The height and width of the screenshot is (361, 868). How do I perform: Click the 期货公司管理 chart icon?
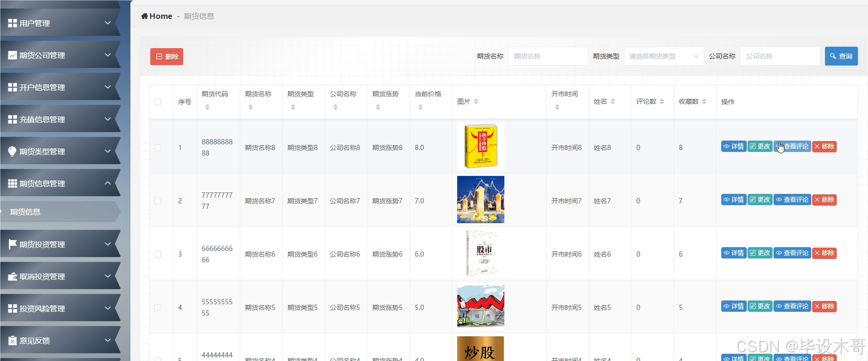pyautogui.click(x=13, y=55)
